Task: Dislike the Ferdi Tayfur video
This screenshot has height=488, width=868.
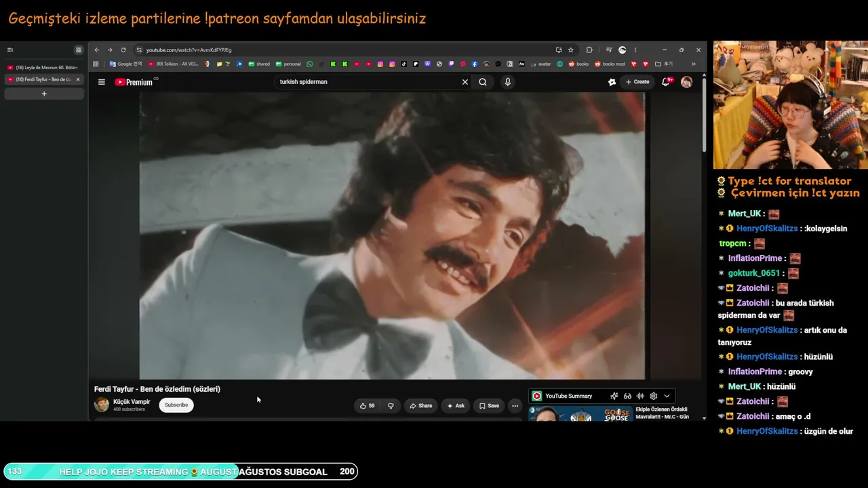Action: [x=391, y=406]
